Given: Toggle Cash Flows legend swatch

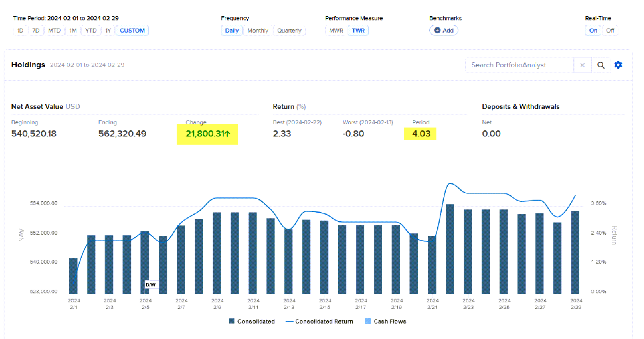Looking at the screenshot, I should pyautogui.click(x=368, y=321).
